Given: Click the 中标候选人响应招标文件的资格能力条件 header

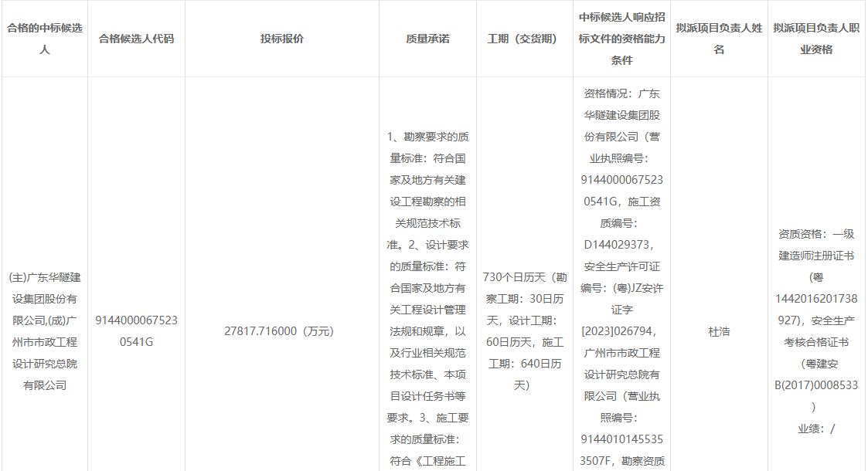Looking at the screenshot, I should click(621, 39).
